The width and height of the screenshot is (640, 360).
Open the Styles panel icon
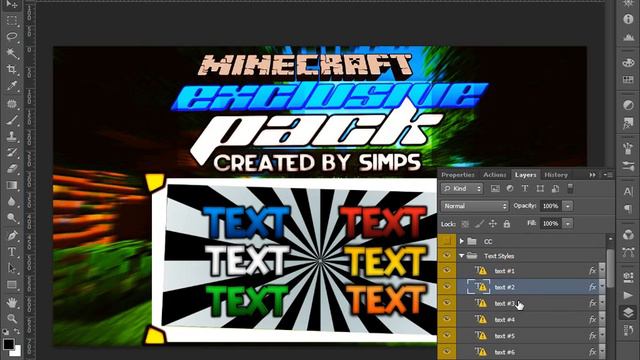[x=628, y=122]
